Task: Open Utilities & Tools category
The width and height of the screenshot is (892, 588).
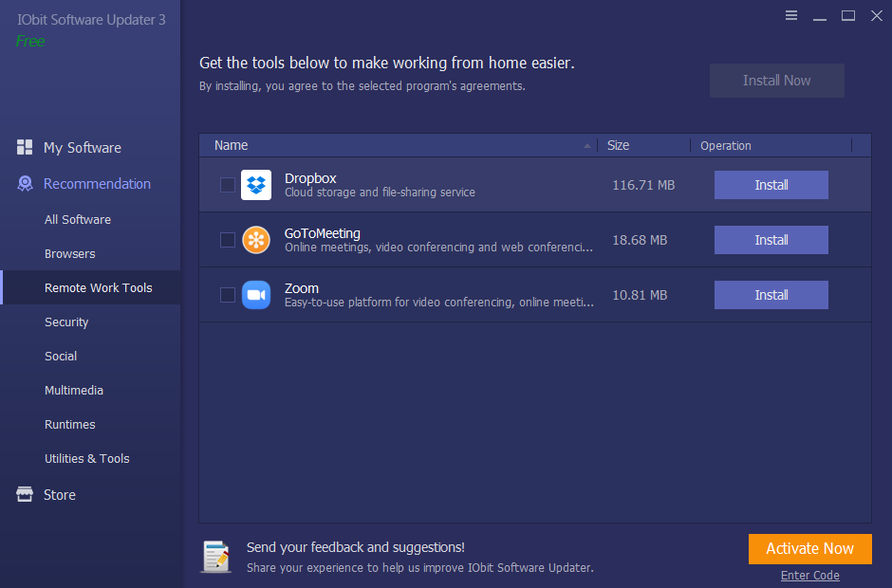Action: pos(87,458)
